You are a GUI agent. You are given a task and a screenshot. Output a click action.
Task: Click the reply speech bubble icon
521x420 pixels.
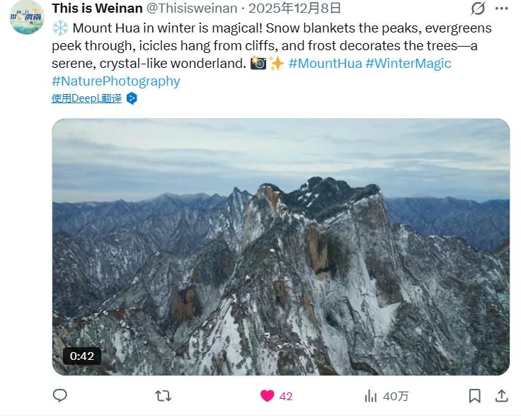(60, 396)
